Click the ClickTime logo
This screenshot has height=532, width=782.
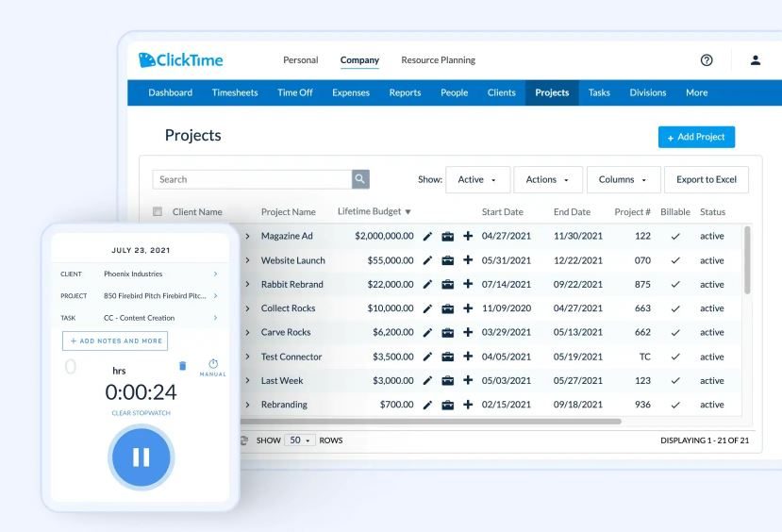coord(181,59)
